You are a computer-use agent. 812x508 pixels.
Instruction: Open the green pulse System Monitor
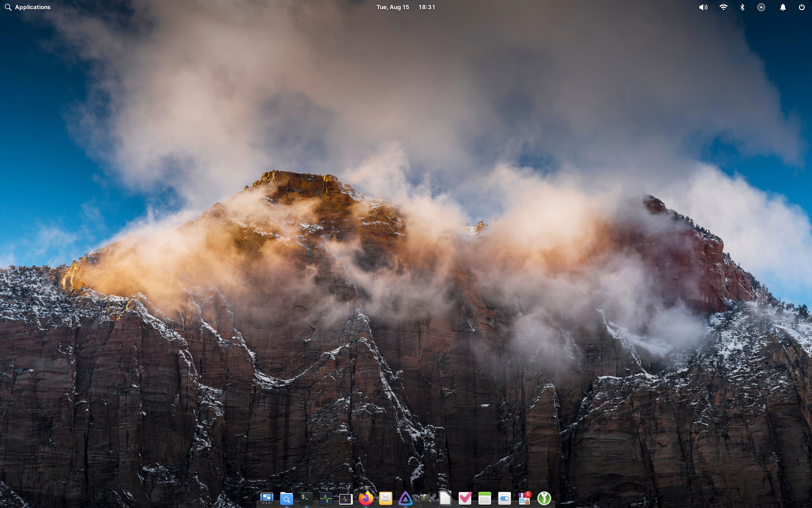tap(326, 498)
